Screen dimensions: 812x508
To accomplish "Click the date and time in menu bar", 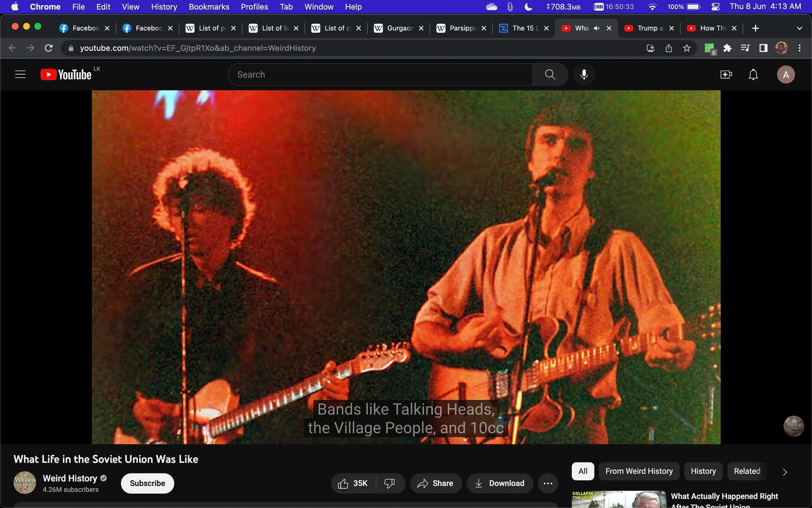I will (766, 7).
